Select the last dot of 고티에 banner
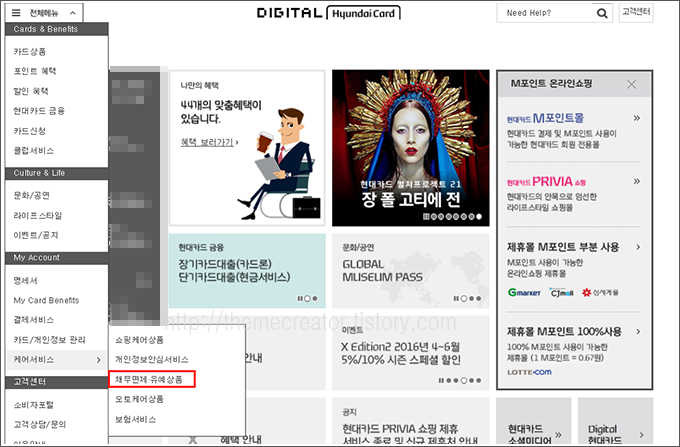This screenshot has width=680, height=447. (x=479, y=216)
